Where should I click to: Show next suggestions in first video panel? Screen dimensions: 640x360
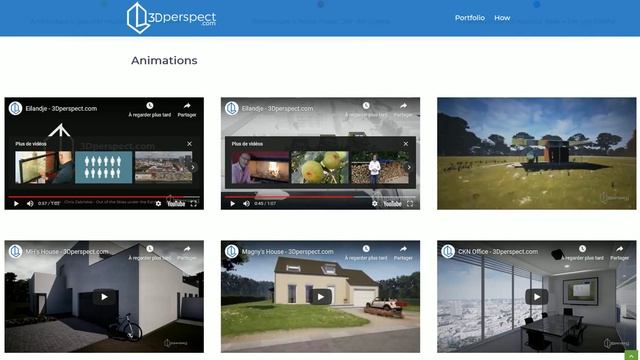click(x=193, y=167)
